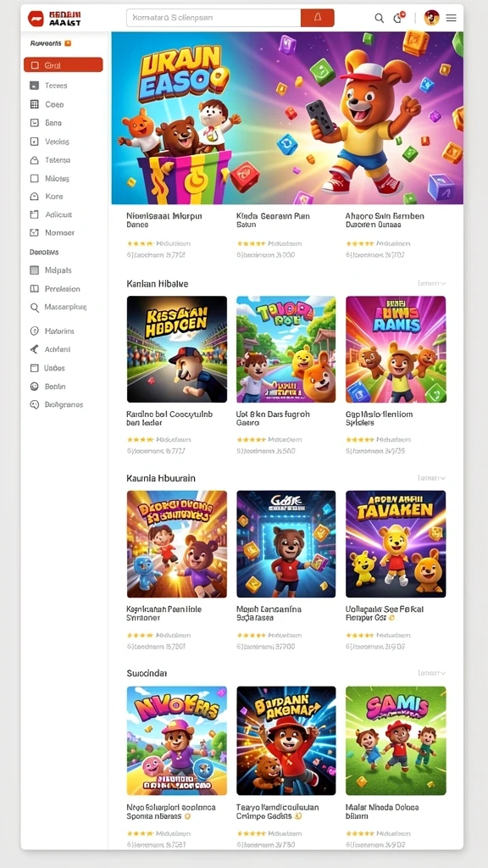This screenshot has height=868, width=488.
Task: Open the Uollagaris Sea Folkal title link
Action: pos(385,613)
